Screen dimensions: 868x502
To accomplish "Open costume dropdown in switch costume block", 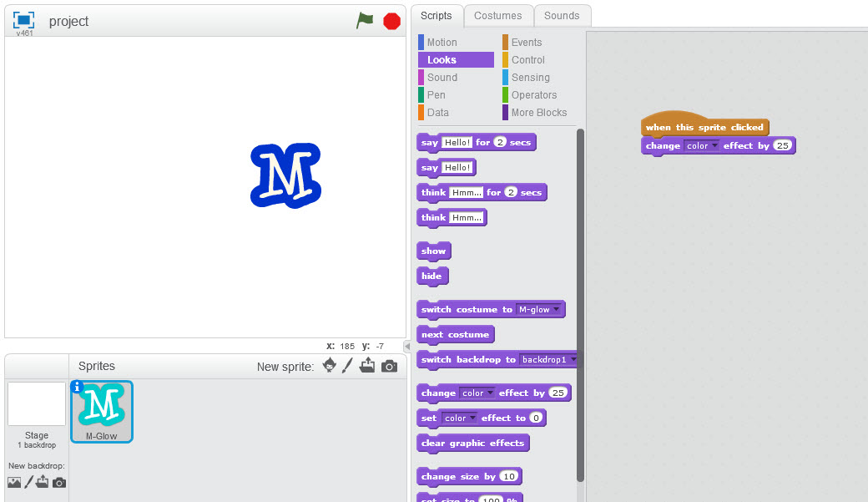I will [538, 309].
